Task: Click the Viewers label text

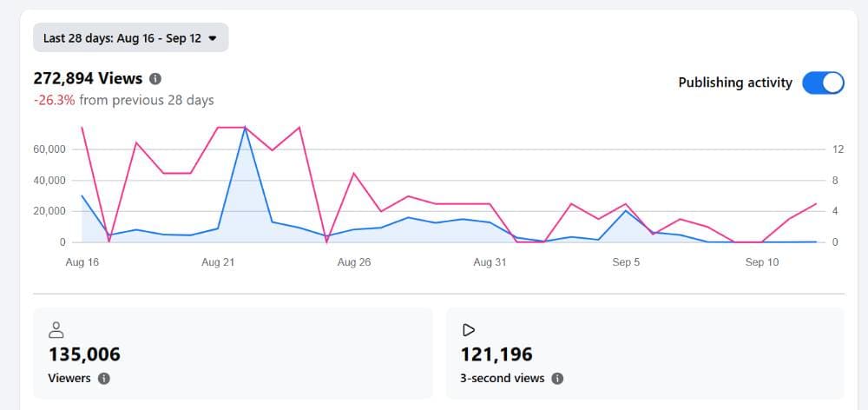Action: click(x=69, y=379)
